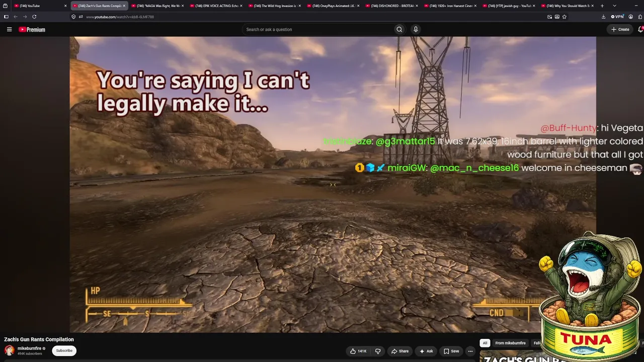The width and height of the screenshot is (644, 362).
Task: Open more actions ellipsis under the video
Action: (470, 351)
